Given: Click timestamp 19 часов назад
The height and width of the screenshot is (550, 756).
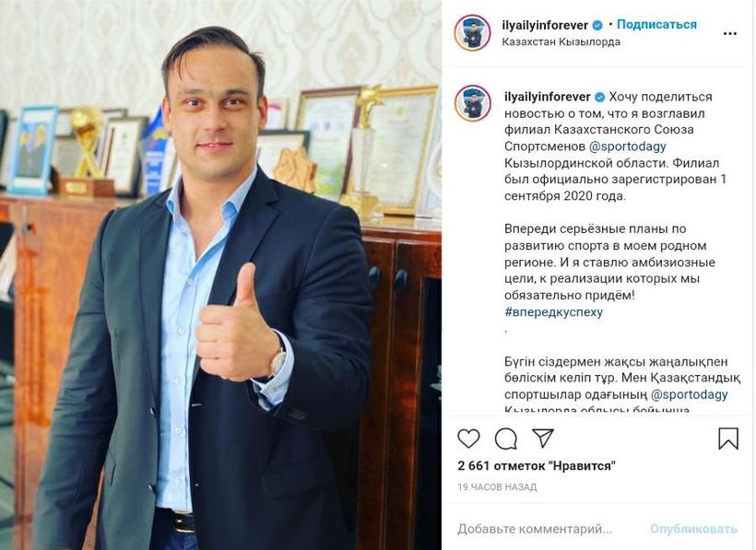Looking at the screenshot, I should 497,487.
